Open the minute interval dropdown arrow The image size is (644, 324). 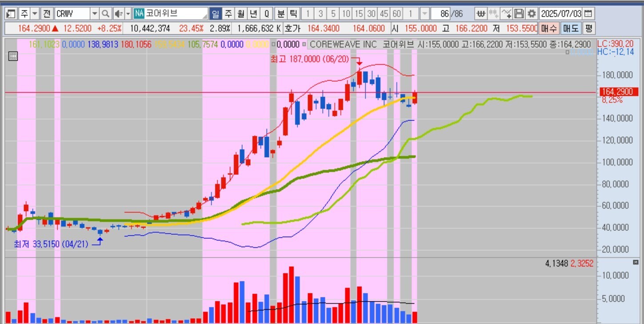click(424, 14)
